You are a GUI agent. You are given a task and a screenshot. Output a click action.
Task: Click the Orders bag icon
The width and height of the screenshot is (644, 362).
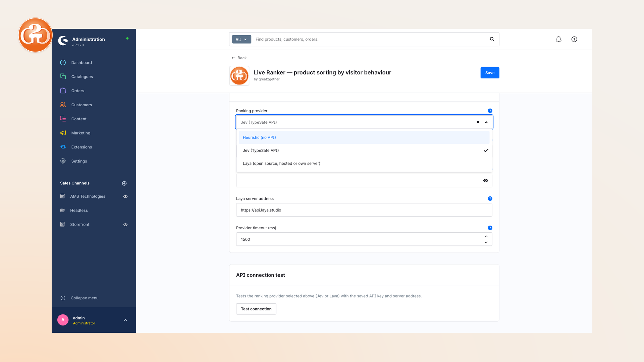point(63,91)
